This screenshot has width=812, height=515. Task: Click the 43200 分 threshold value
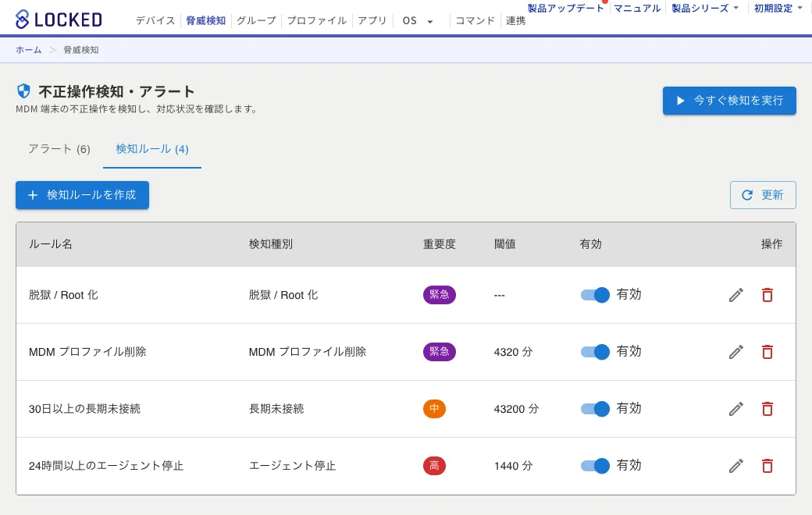516,409
